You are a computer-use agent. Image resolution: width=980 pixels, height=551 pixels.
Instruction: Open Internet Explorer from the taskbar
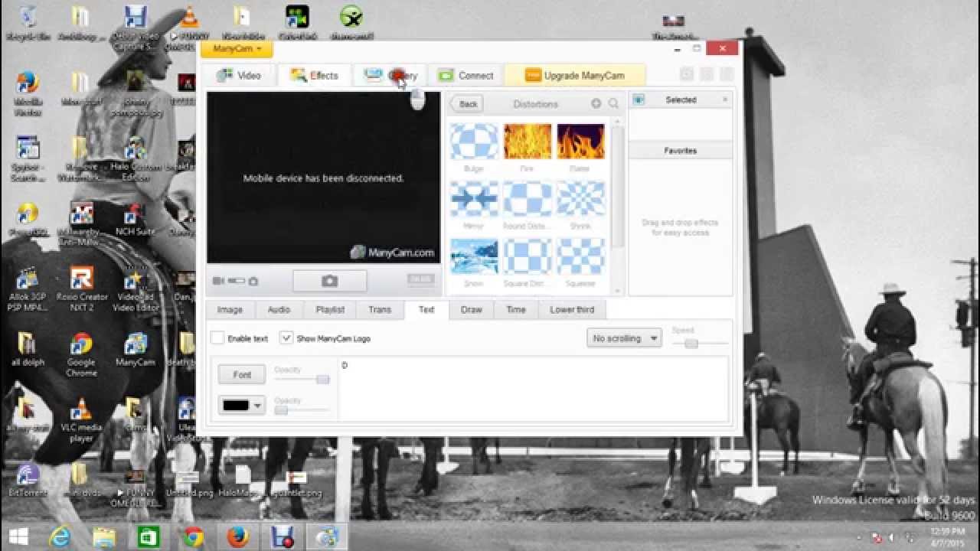click(60, 536)
